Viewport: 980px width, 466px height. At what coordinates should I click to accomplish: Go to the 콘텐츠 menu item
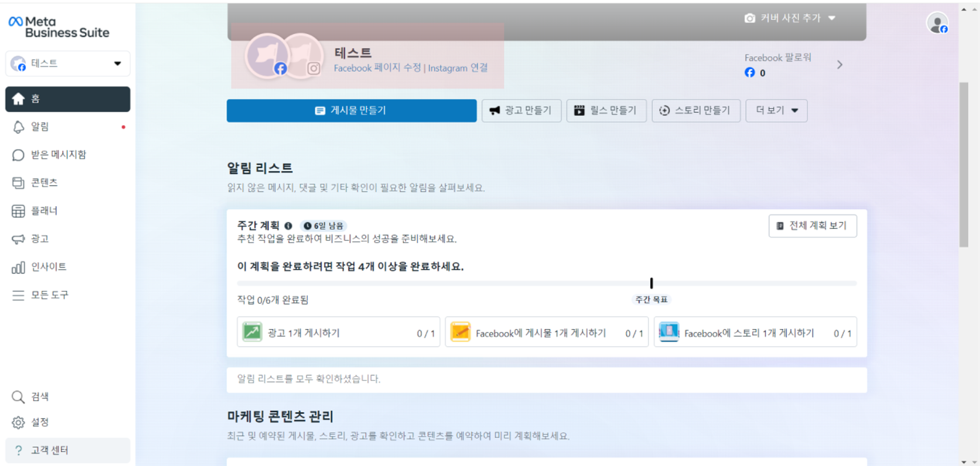[x=44, y=183]
